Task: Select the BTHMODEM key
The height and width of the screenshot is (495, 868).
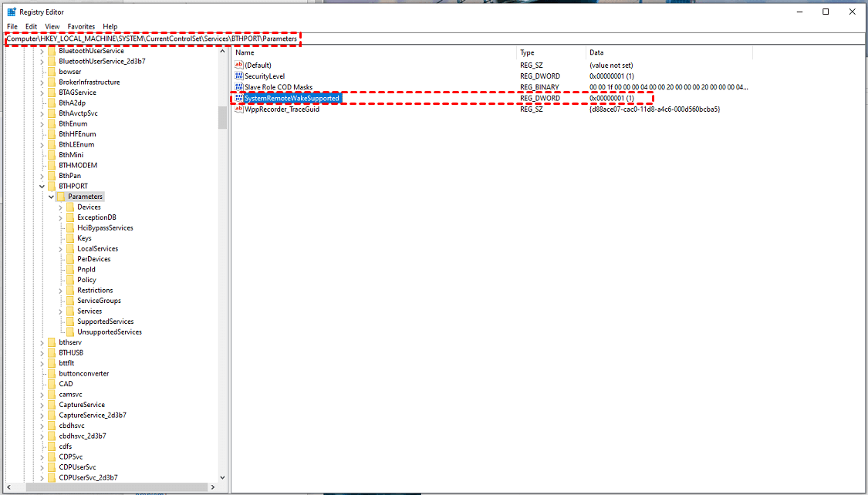Action: click(78, 165)
